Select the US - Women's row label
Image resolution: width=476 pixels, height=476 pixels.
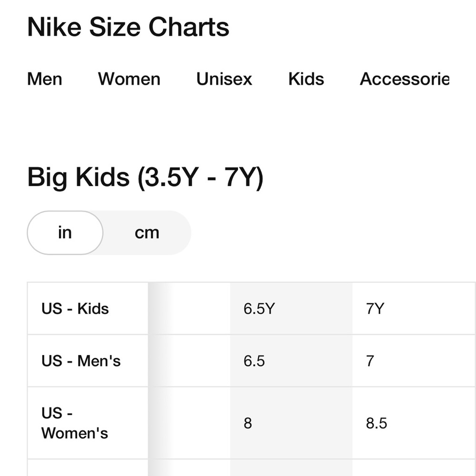[x=75, y=423]
